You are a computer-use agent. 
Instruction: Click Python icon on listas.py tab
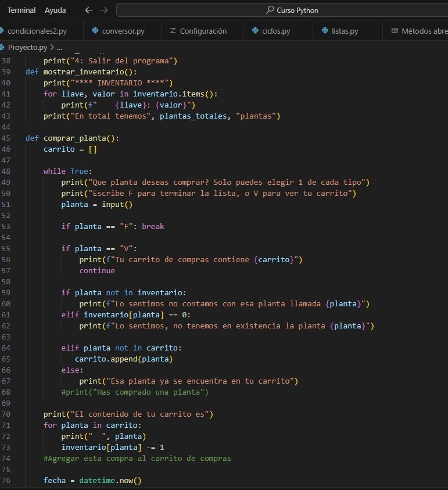point(325,31)
